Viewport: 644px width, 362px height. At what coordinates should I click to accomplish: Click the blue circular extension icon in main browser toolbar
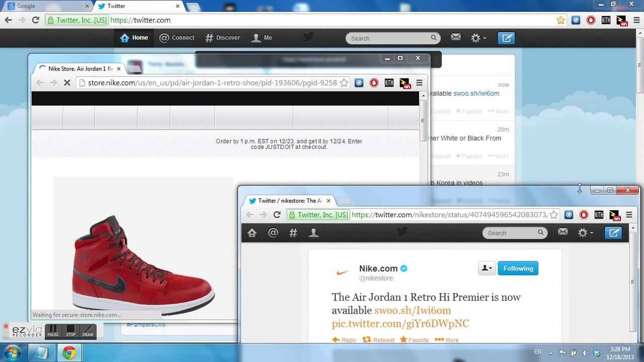(x=576, y=20)
